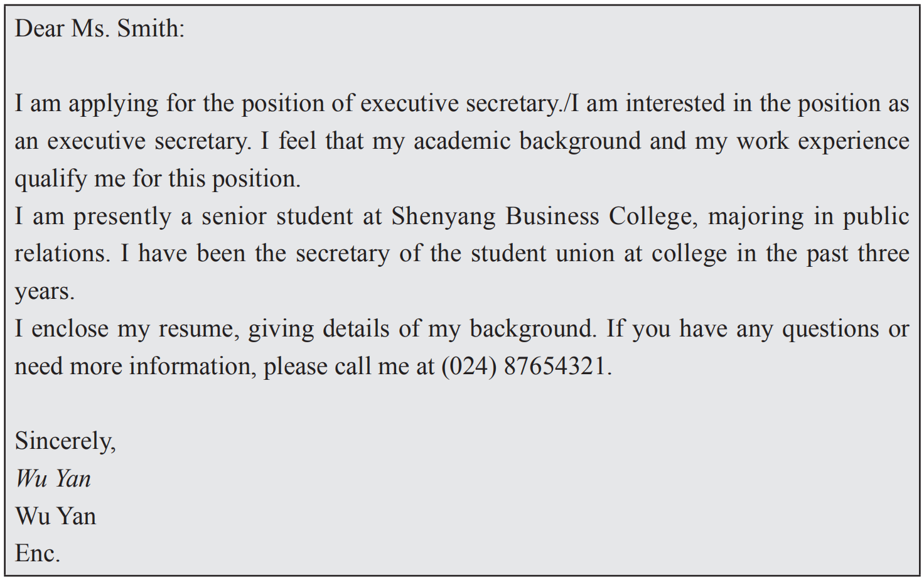Click the italic signature 'Wu Yan'
The height and width of the screenshot is (582, 924).
(53, 479)
